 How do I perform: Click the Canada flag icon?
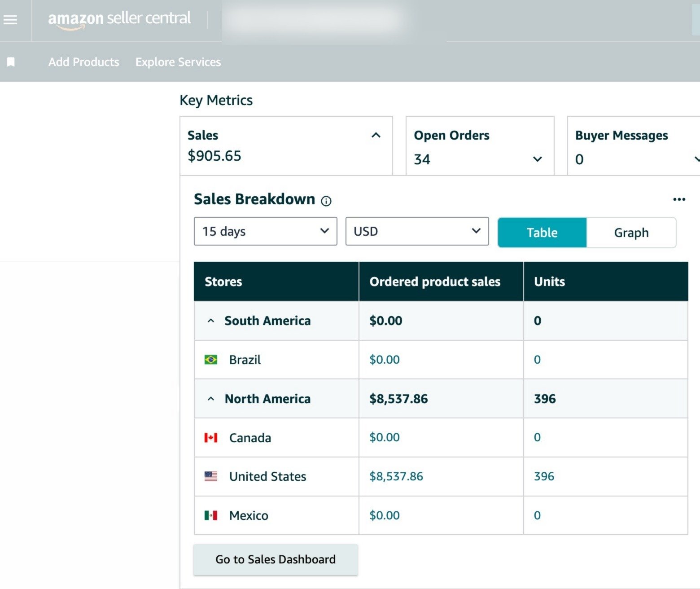[211, 438]
